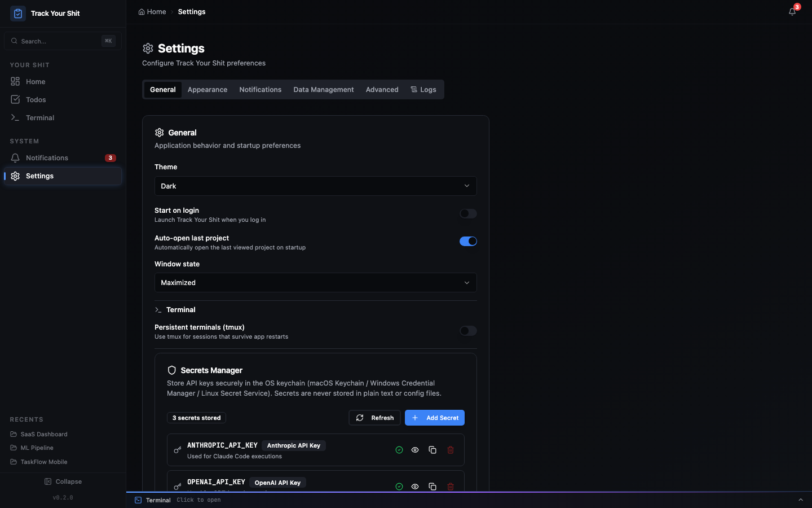Enable the Start on login toggle

(468, 213)
